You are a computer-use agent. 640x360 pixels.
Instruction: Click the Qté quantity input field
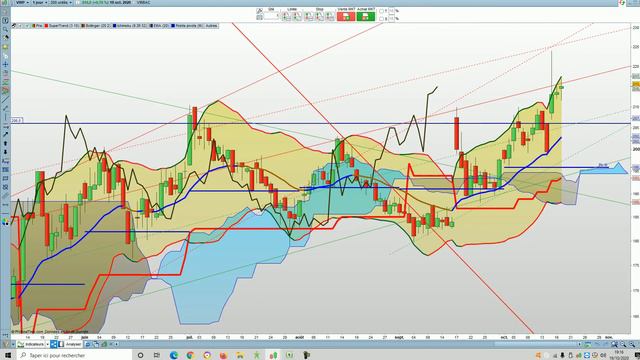(x=271, y=16)
